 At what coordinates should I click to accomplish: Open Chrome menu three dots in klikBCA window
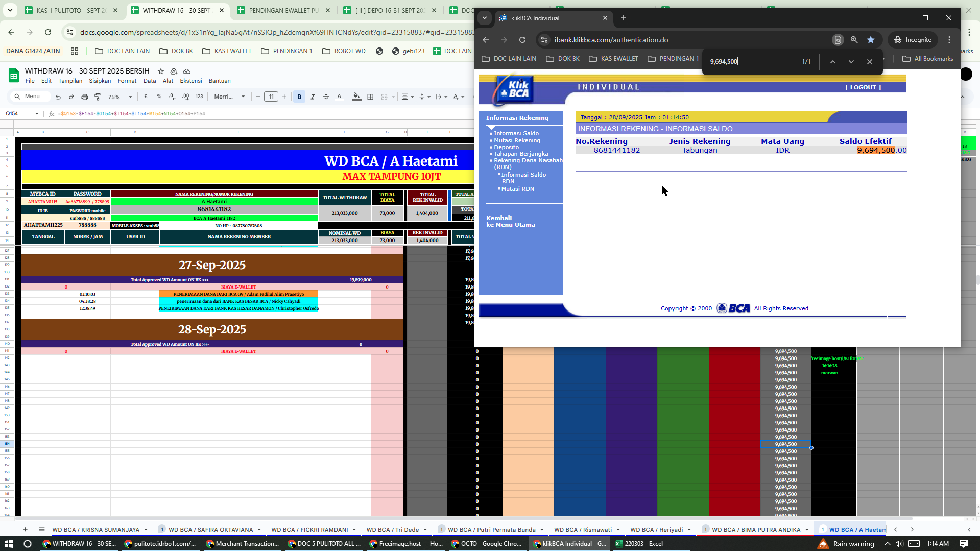coord(949,40)
